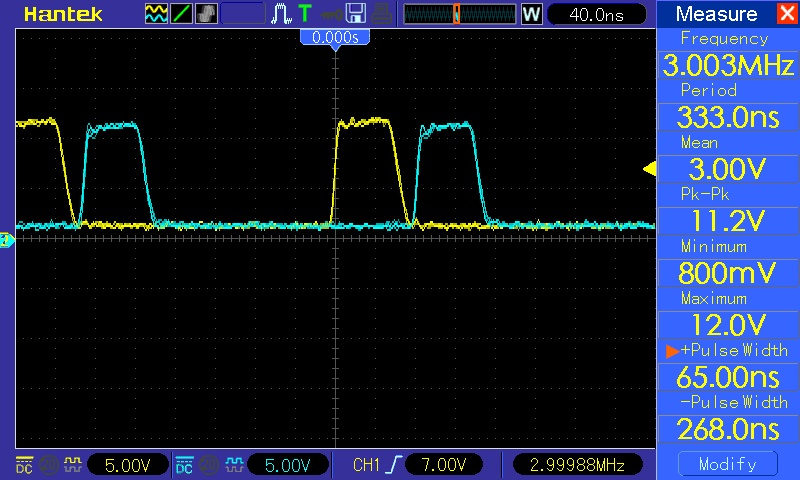Click the yellow CH1 DC coupling icon
Image resolution: width=800 pixels, height=480 pixels.
click(x=24, y=465)
